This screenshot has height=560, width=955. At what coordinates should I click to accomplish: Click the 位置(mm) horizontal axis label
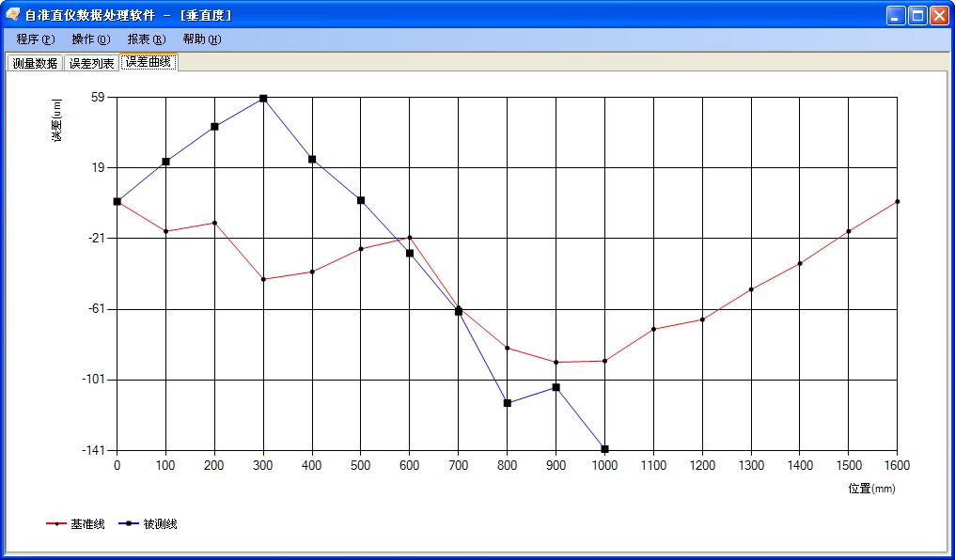pos(871,489)
